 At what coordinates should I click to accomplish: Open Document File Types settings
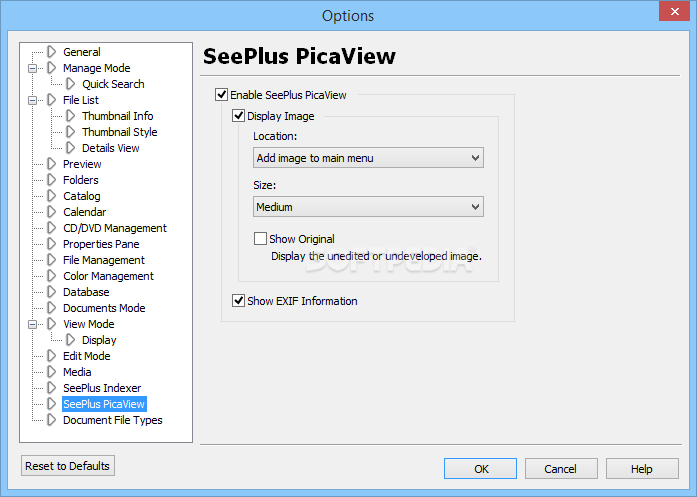pyautogui.click(x=112, y=420)
